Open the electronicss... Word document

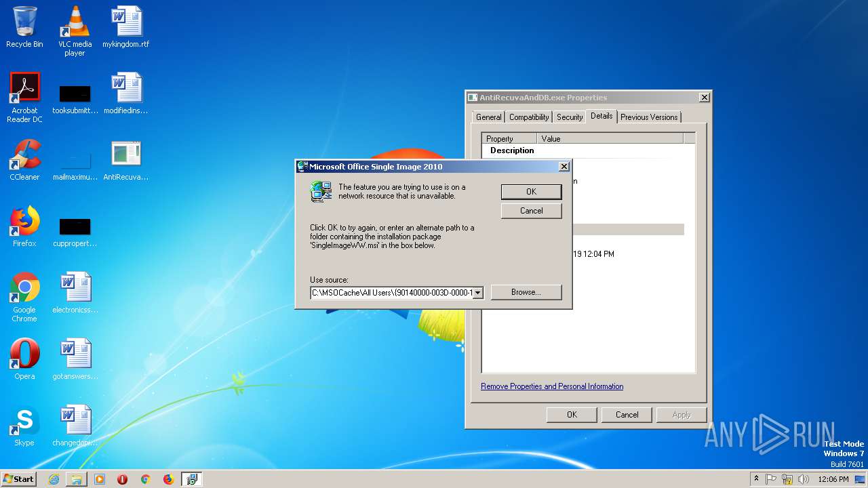75,293
